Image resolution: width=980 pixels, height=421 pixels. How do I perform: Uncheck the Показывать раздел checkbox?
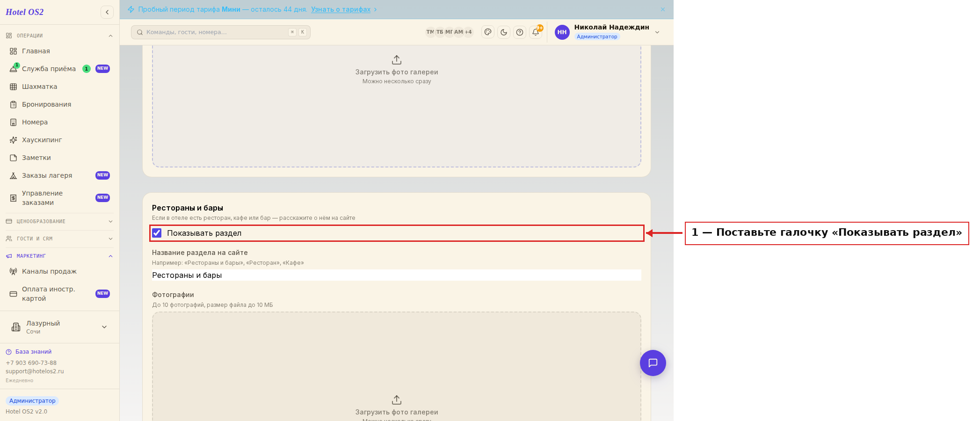pyautogui.click(x=157, y=233)
